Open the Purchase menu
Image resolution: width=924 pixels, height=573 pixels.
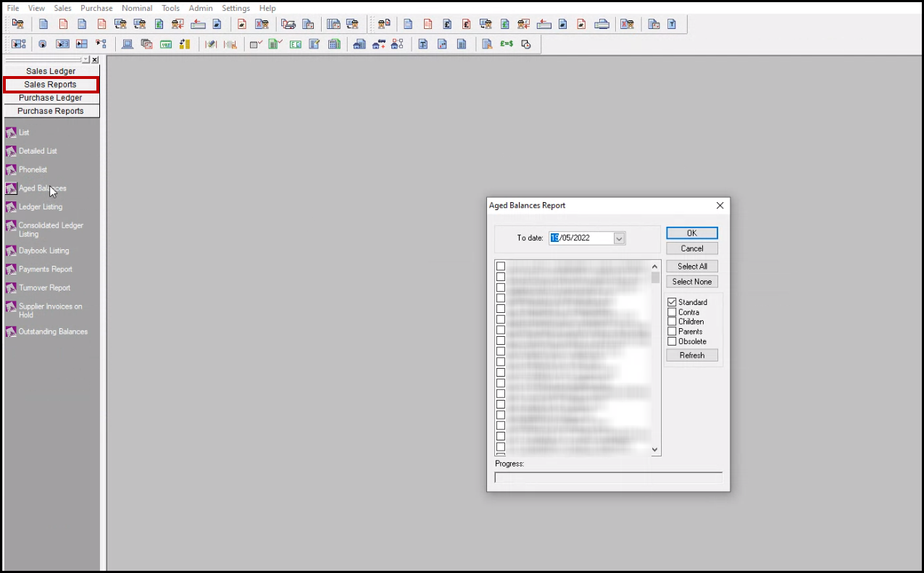(x=96, y=8)
